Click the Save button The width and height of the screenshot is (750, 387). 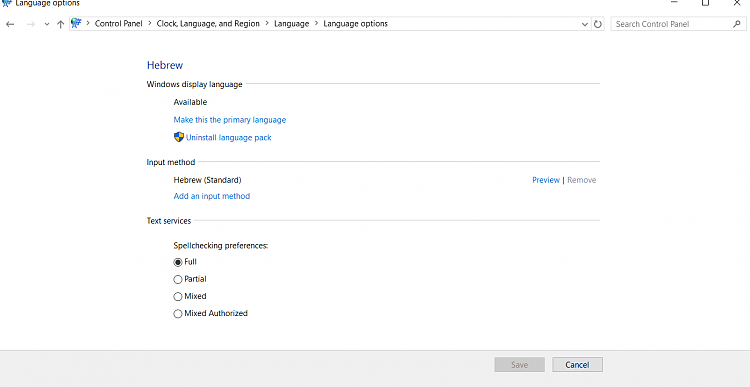tap(519, 365)
